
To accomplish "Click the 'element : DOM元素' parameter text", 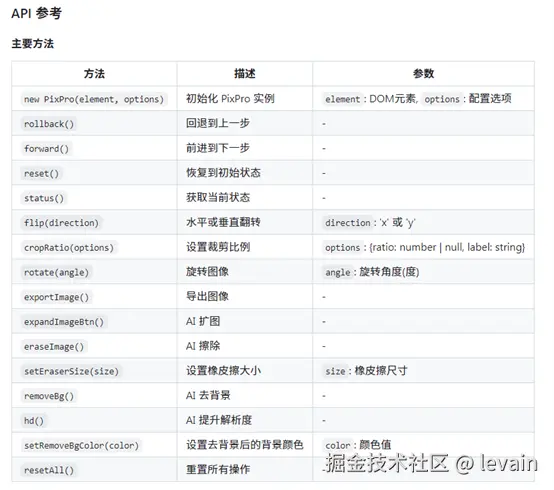I will tap(369, 99).
